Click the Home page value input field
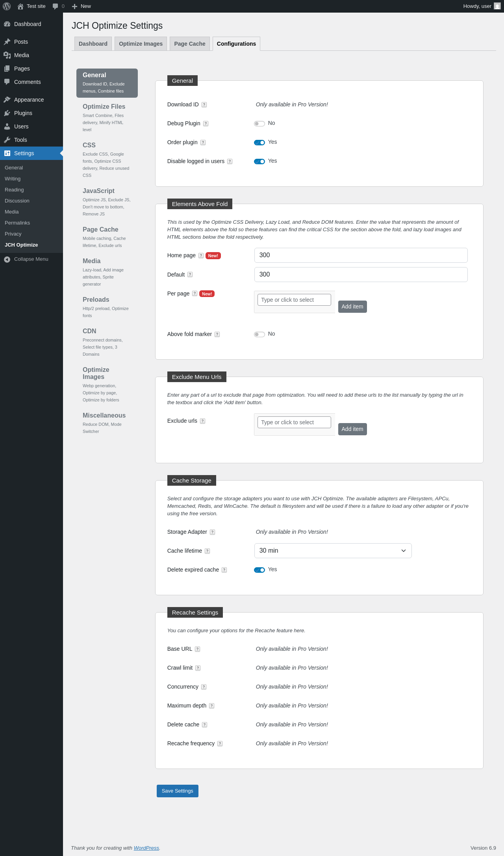Viewport: 504px width, 856px height. click(x=361, y=255)
